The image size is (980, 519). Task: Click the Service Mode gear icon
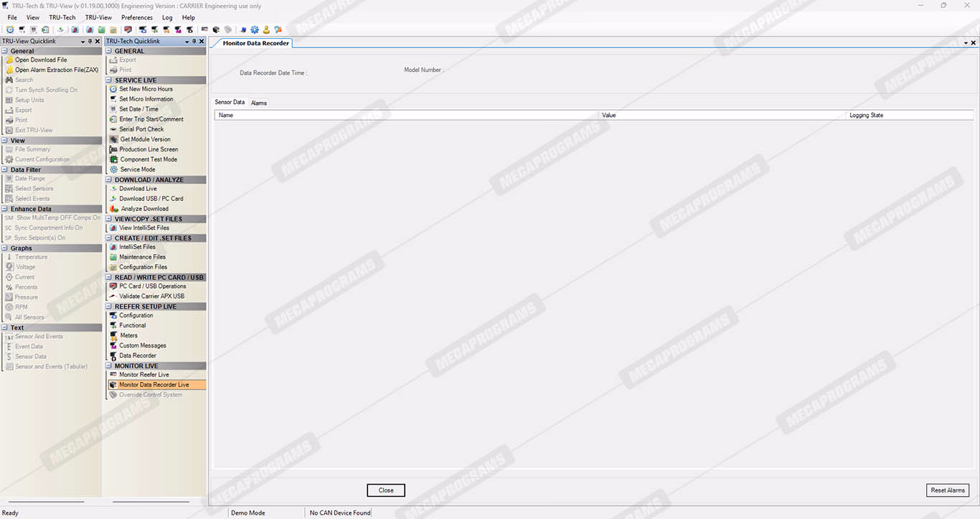[113, 169]
